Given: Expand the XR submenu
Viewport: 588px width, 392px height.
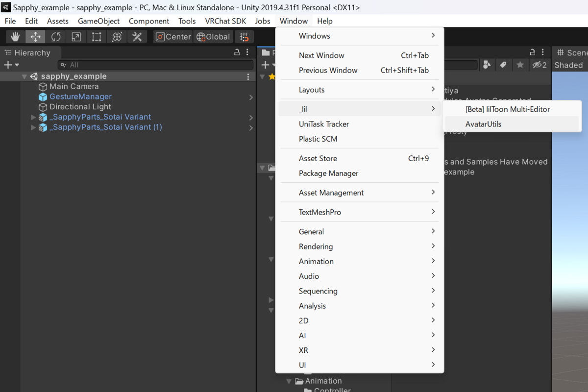Looking at the screenshot, I should (360, 350).
